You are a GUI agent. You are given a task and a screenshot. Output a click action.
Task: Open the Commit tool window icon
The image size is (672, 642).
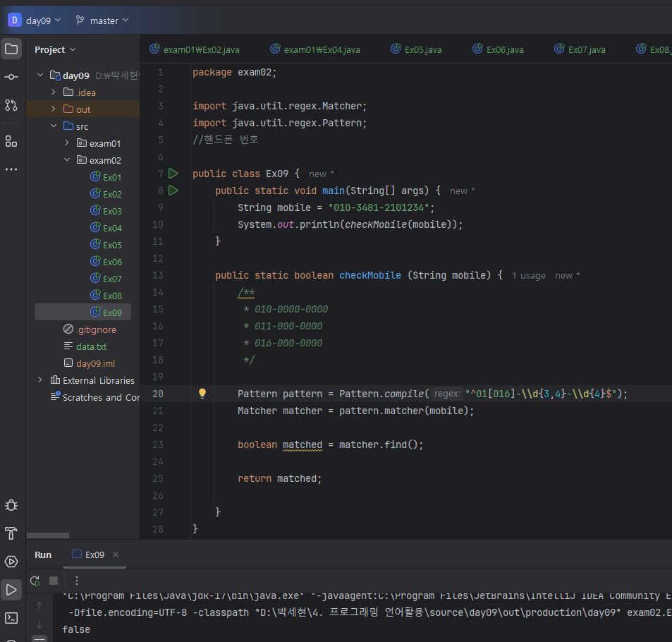pyautogui.click(x=11, y=77)
